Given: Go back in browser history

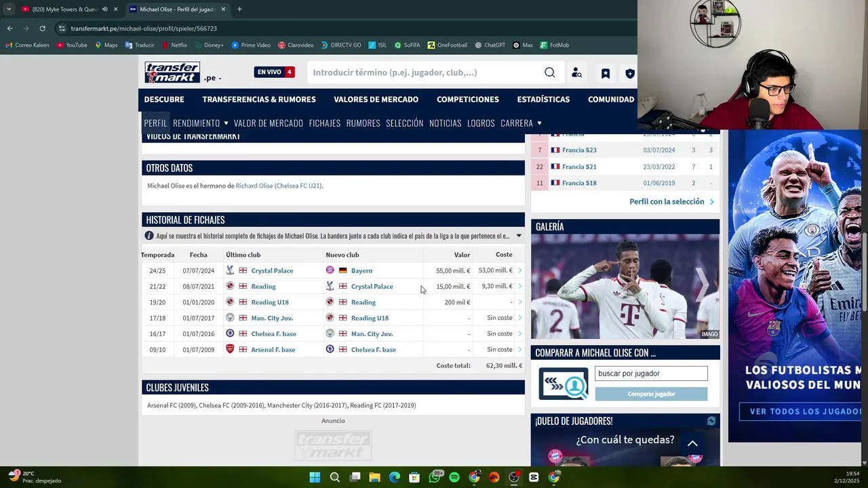Looking at the screenshot, I should coord(9,28).
